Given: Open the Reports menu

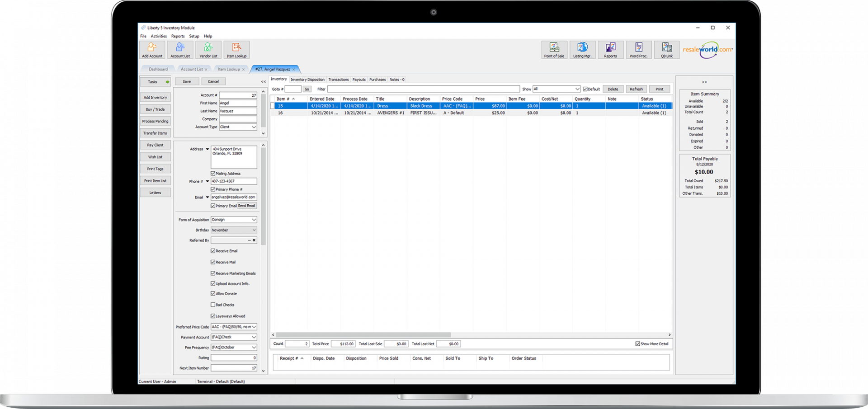Looking at the screenshot, I should [x=178, y=36].
